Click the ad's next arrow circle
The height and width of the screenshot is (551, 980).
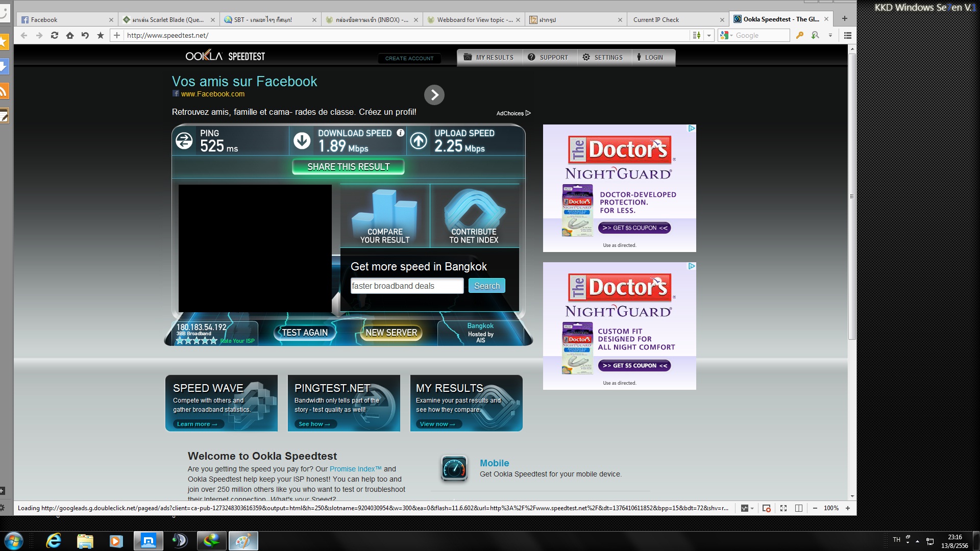coord(434,95)
